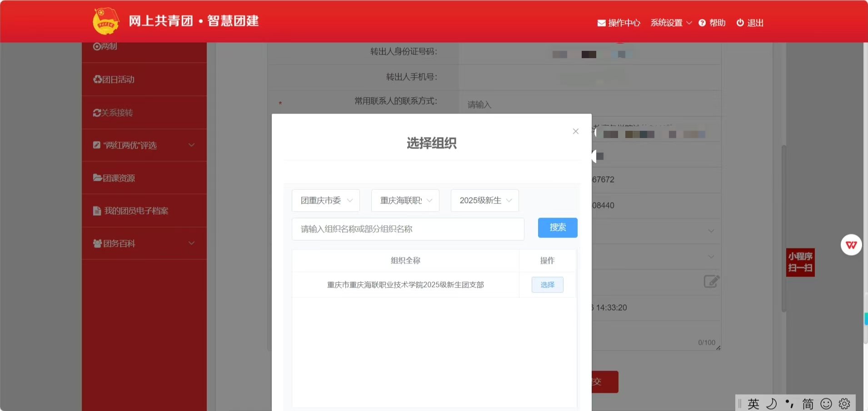Click the blue 搜索 button
This screenshot has width=868, height=411.
point(558,228)
